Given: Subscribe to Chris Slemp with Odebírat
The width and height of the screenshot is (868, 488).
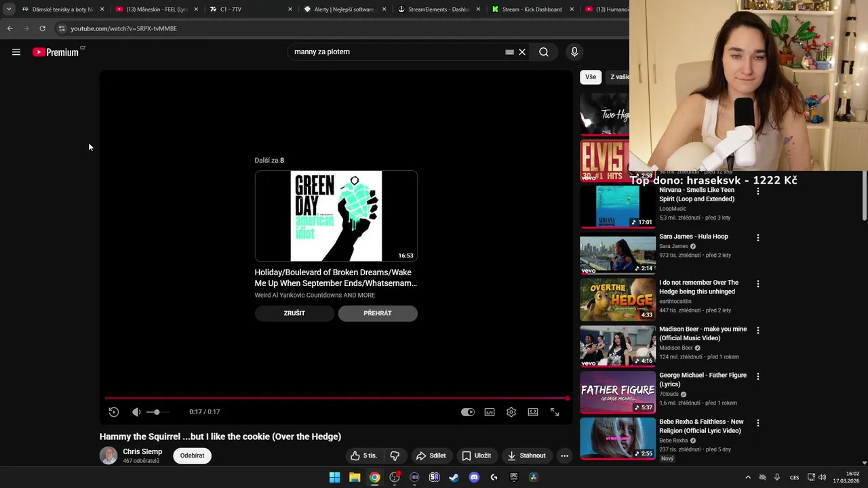Looking at the screenshot, I should pos(192,455).
